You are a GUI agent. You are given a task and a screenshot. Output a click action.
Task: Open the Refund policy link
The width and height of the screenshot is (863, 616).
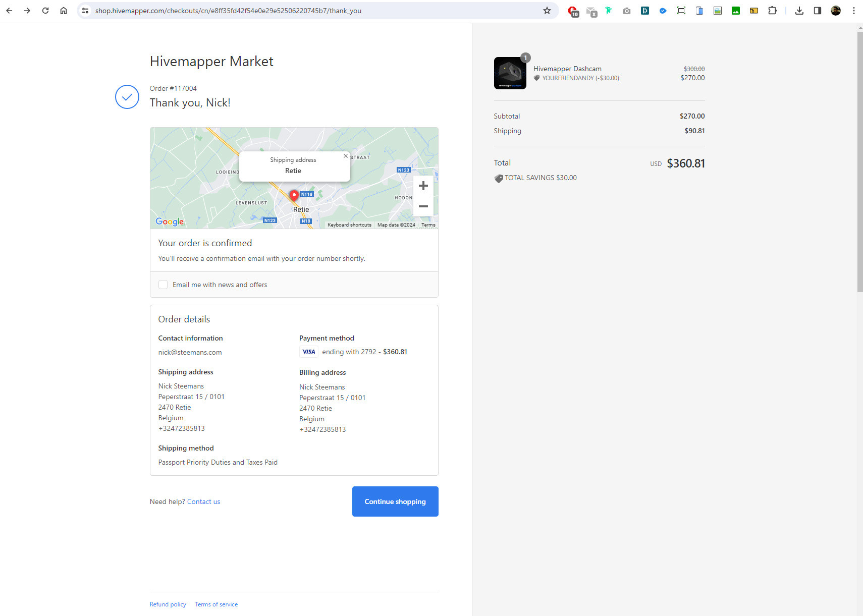tap(168, 604)
